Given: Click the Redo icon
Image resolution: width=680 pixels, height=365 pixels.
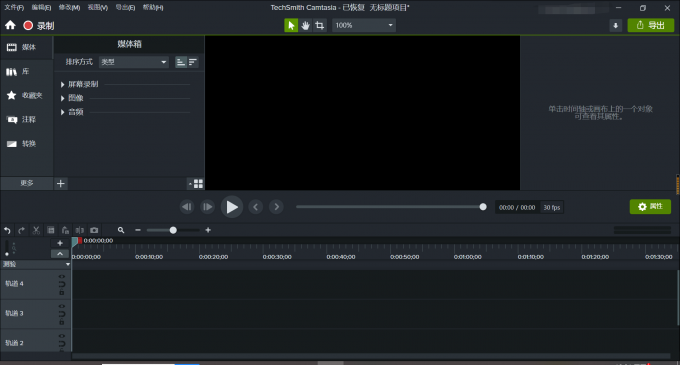Looking at the screenshot, I should (22, 230).
